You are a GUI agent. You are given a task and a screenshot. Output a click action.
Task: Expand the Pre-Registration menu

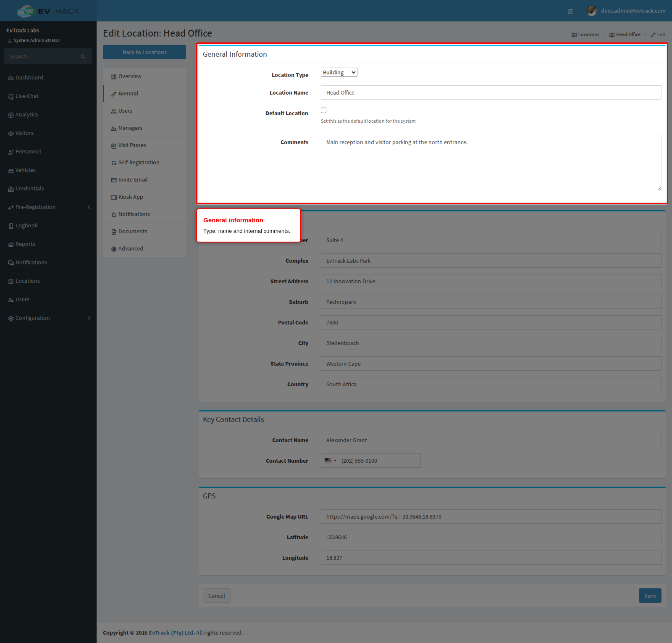pos(48,207)
